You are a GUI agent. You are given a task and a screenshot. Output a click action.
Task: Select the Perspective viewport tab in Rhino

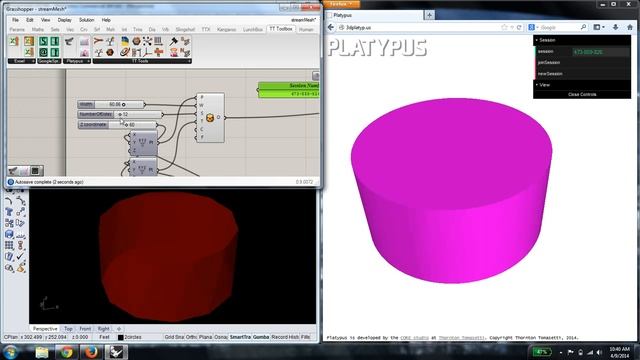point(45,329)
